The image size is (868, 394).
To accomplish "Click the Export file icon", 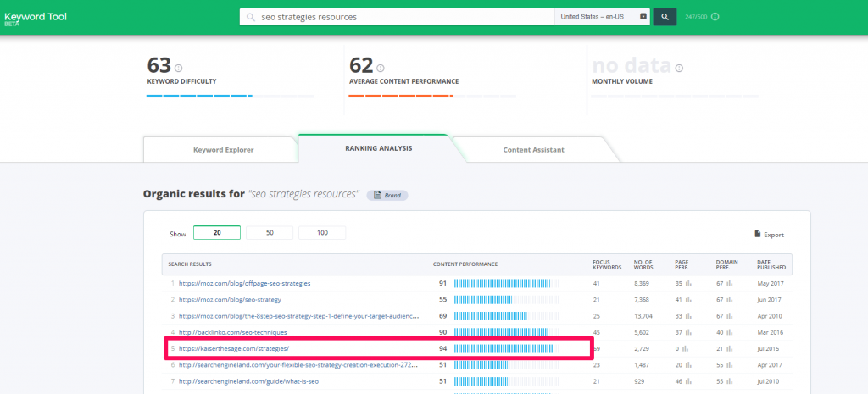I will click(757, 234).
